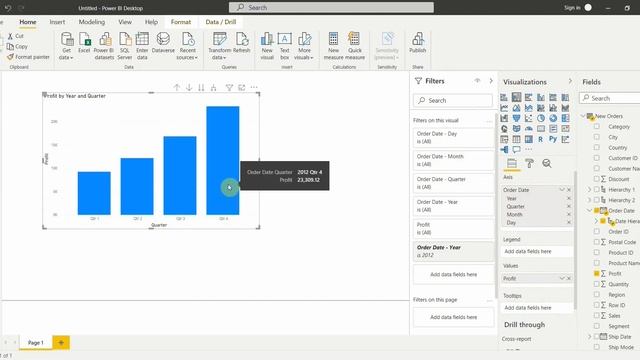Select the R script visual

click(x=540, y=139)
